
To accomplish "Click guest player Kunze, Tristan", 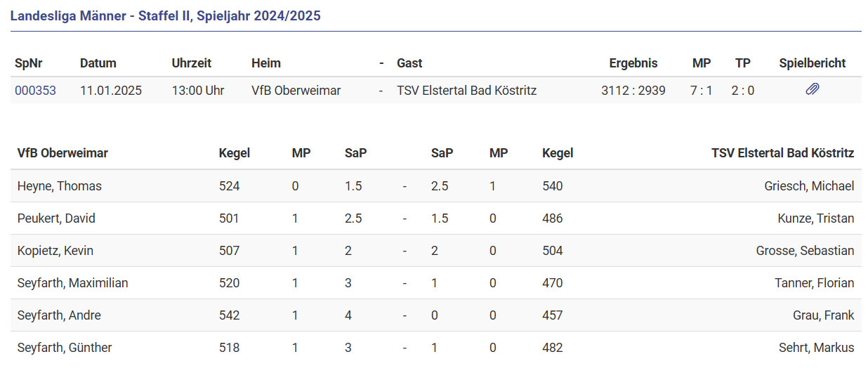I will point(815,218).
